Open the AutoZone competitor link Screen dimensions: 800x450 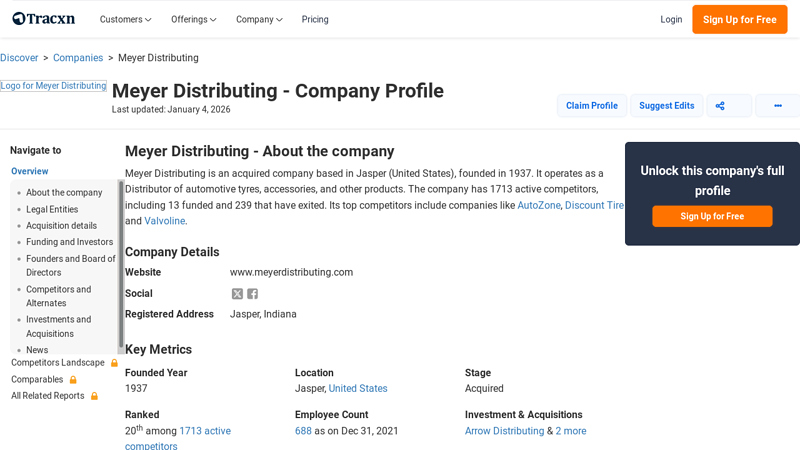(539, 205)
